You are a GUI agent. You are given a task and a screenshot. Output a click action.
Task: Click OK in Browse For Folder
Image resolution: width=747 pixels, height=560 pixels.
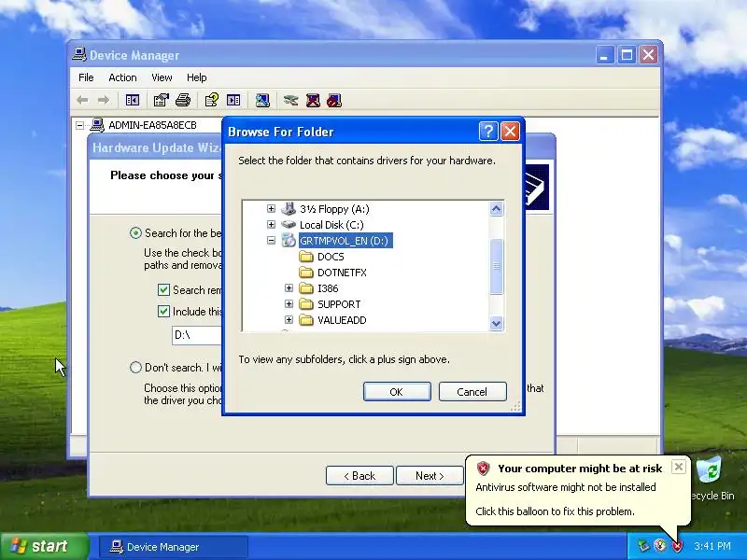tap(397, 391)
